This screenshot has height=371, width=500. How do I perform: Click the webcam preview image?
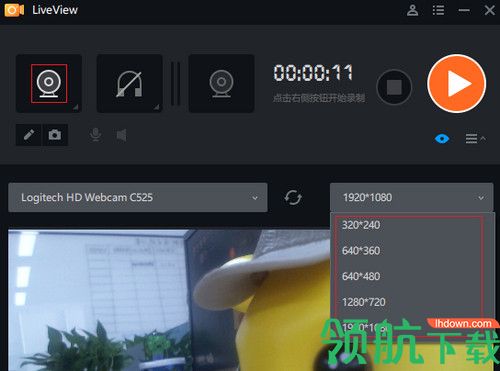tap(169, 300)
